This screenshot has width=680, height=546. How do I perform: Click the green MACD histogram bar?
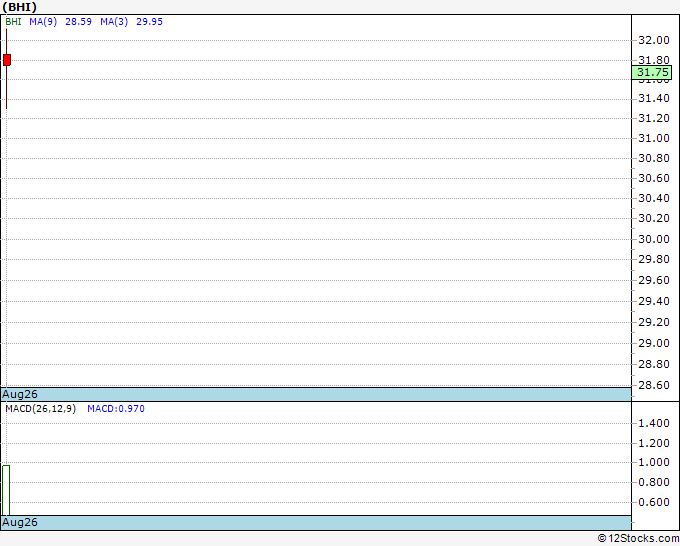click(6, 490)
